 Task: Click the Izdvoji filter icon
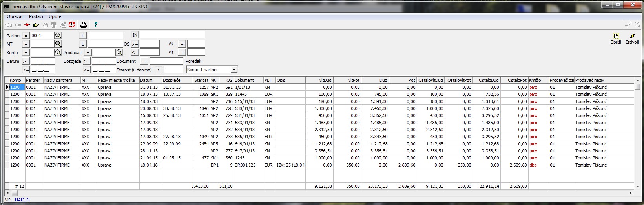(x=632, y=39)
